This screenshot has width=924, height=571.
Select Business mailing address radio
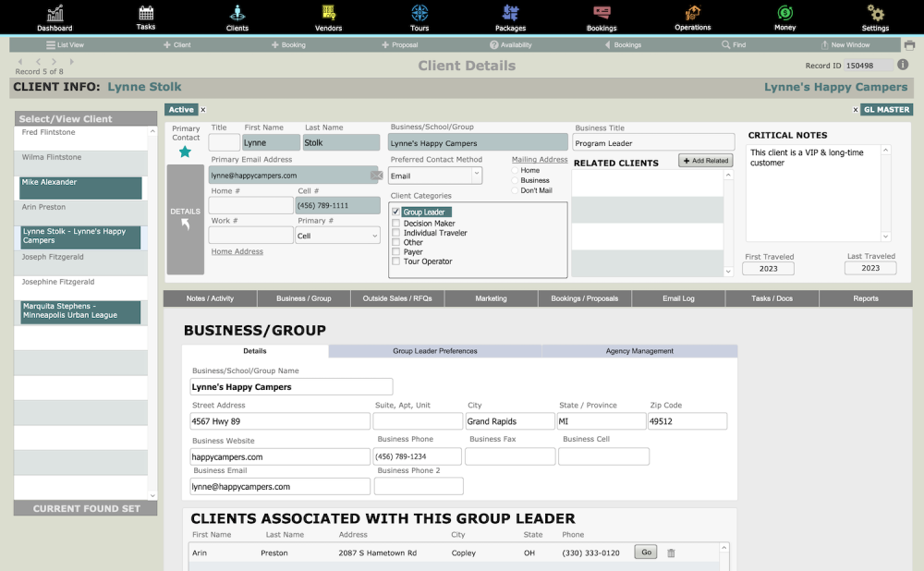tap(515, 180)
